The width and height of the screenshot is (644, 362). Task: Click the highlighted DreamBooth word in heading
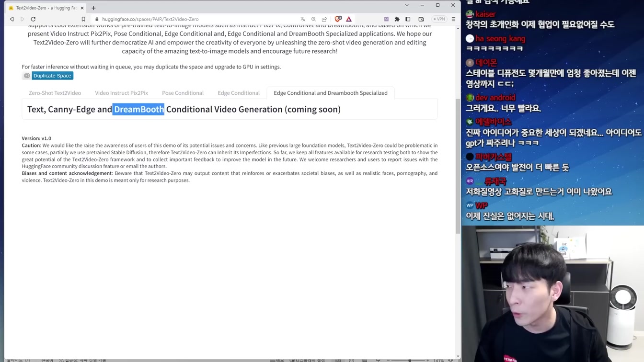click(138, 109)
